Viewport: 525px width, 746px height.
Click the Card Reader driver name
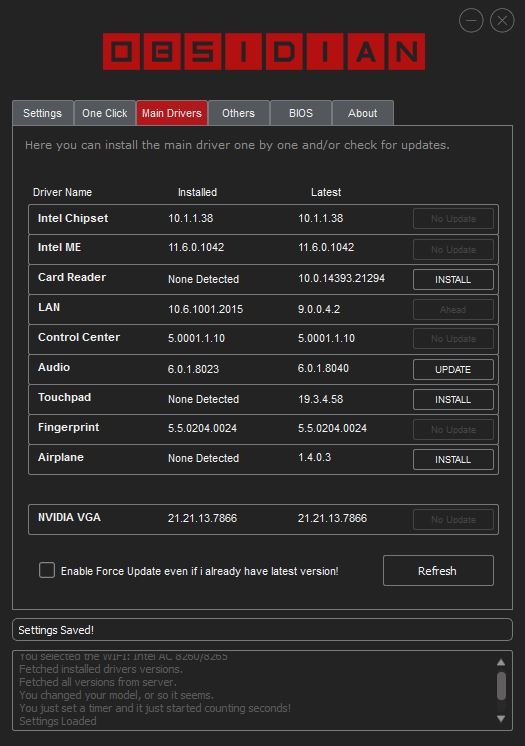72,277
